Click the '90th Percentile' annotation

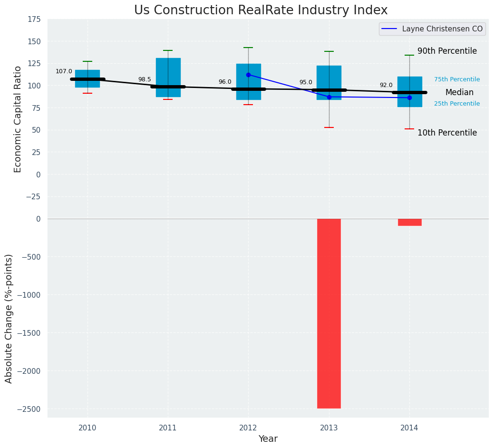tap(447, 51)
